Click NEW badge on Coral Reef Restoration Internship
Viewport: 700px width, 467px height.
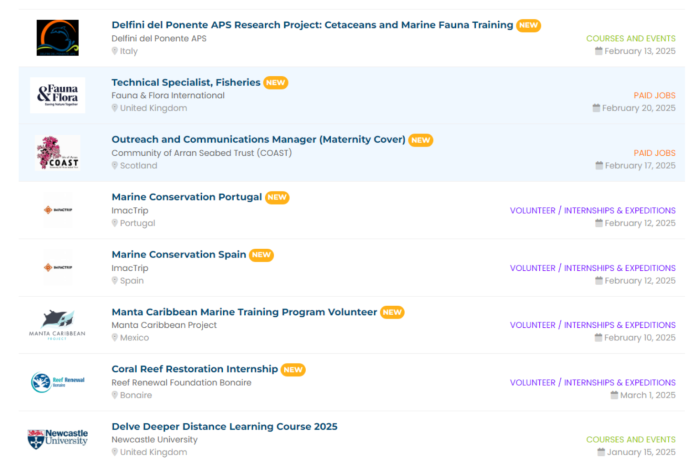click(293, 370)
